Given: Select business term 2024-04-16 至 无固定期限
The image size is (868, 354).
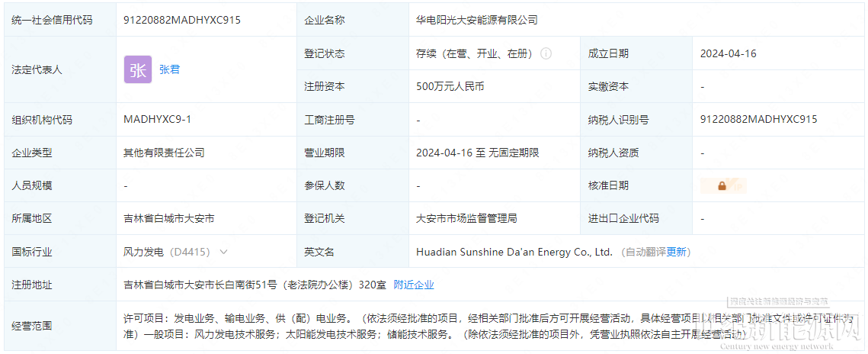Looking at the screenshot, I should coord(478,153).
